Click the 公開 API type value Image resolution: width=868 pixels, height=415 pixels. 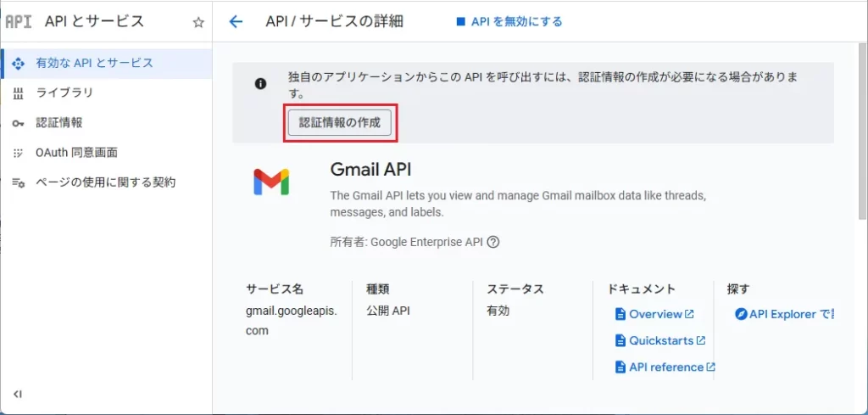(x=388, y=311)
